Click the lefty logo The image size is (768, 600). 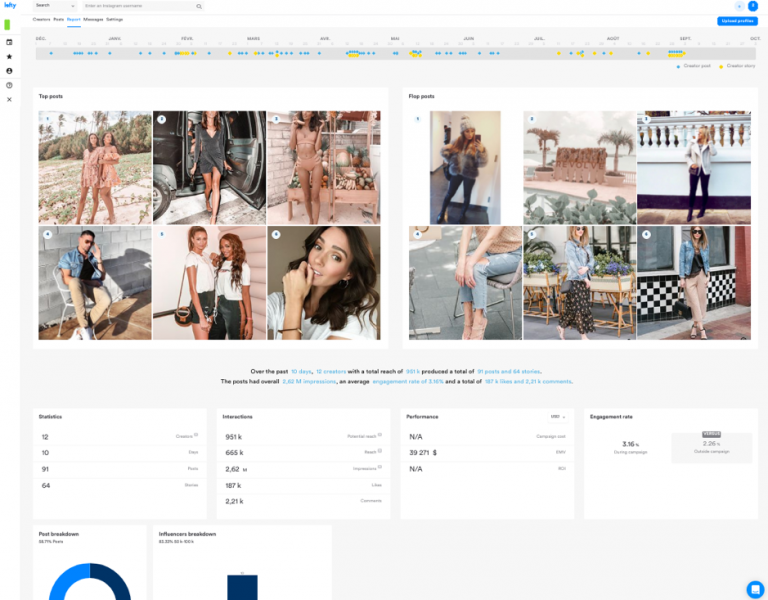10,5
